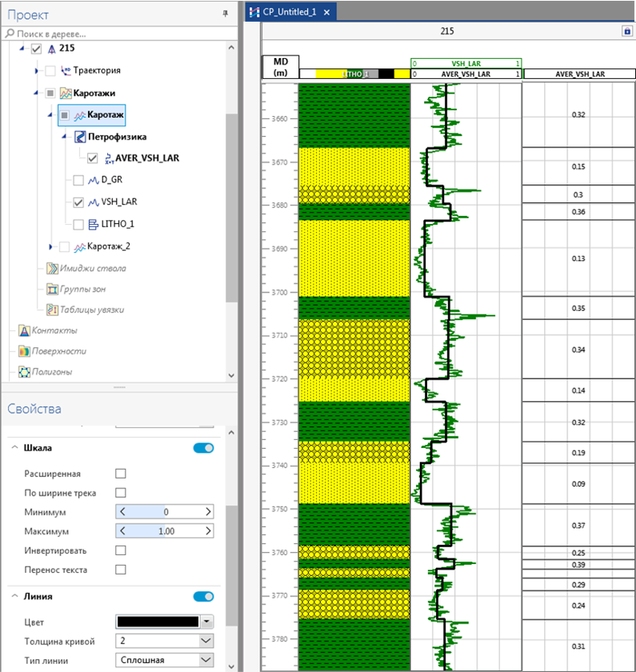Click the lock icon in the 215 well header

click(627, 31)
